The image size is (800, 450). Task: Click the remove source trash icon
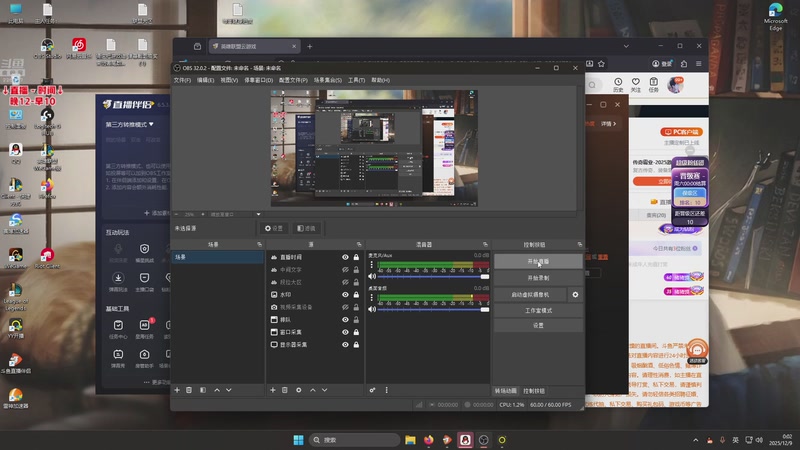285,390
